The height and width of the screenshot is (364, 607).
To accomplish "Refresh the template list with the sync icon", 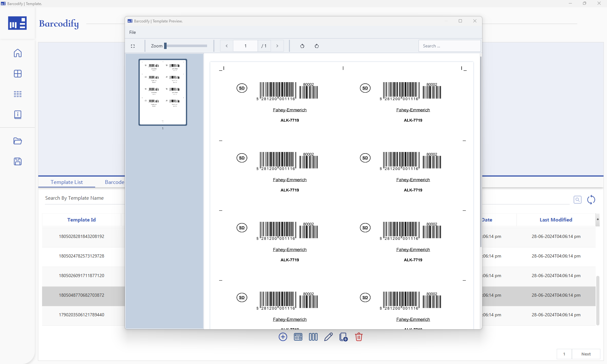I will (x=592, y=200).
